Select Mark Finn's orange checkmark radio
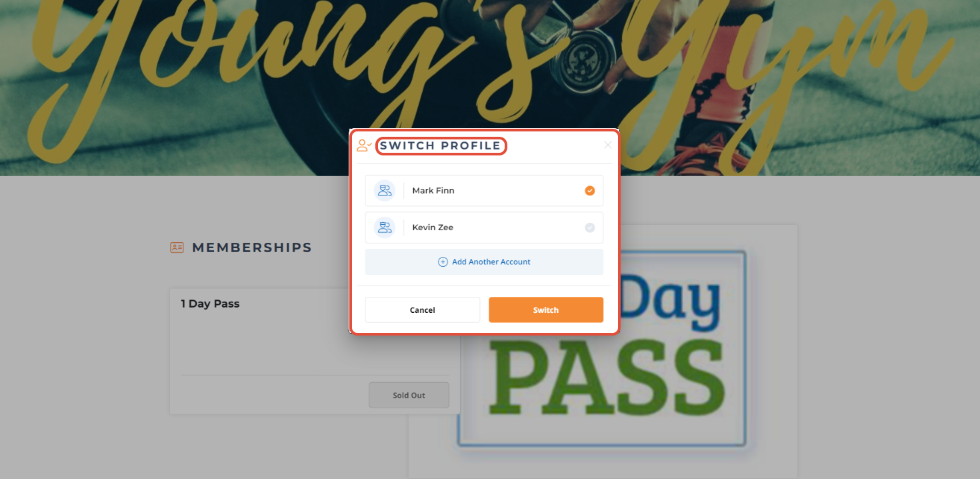The width and height of the screenshot is (980, 479). 590,191
